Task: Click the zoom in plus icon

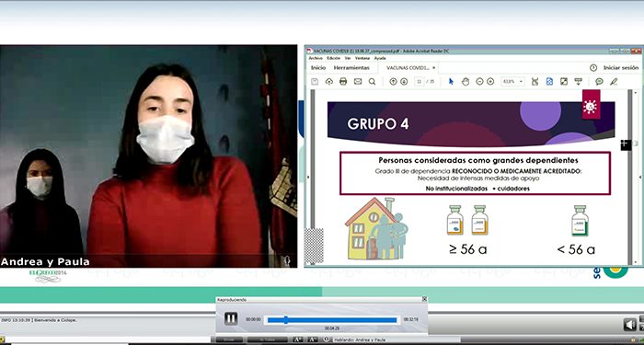Action: (490, 81)
